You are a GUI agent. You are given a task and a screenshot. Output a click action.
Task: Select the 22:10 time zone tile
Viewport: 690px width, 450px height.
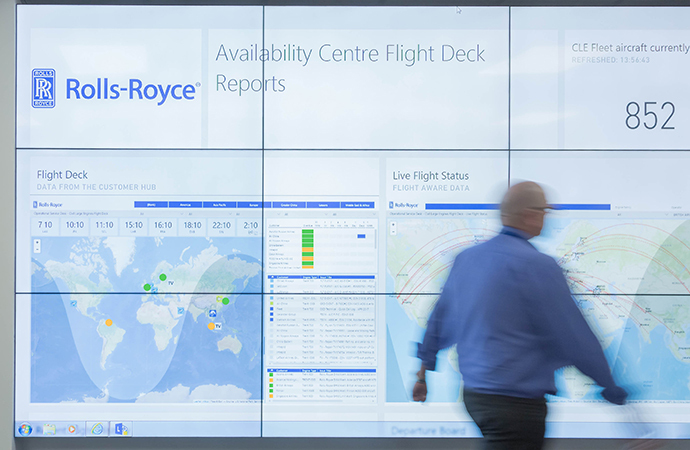tap(221, 227)
